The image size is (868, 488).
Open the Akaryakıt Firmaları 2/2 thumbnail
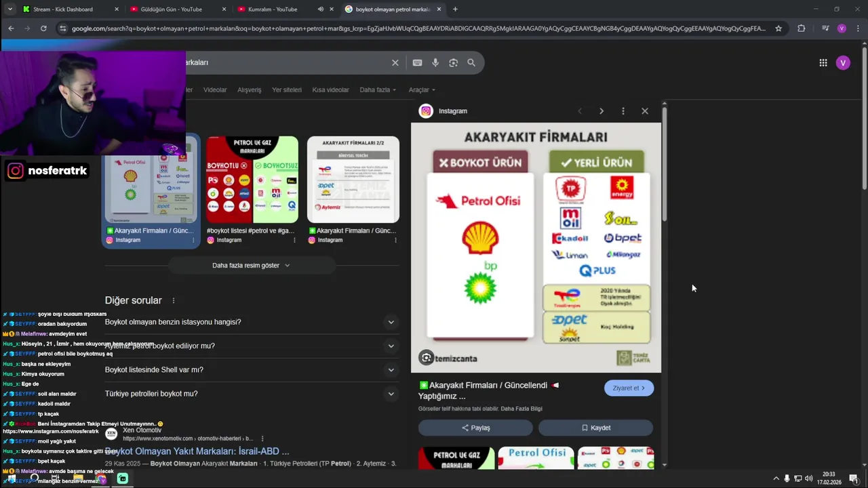tap(353, 180)
